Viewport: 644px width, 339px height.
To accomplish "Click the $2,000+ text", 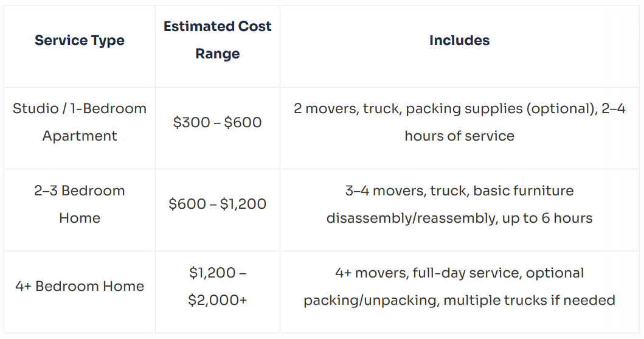I will click(218, 300).
